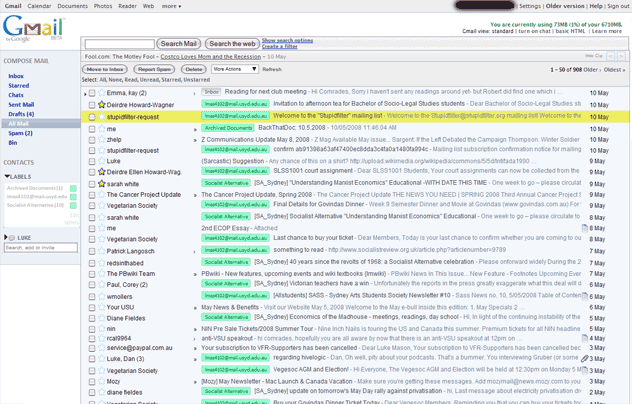
Task: Click attachment icon on rcal9964 email
Action: (584, 338)
